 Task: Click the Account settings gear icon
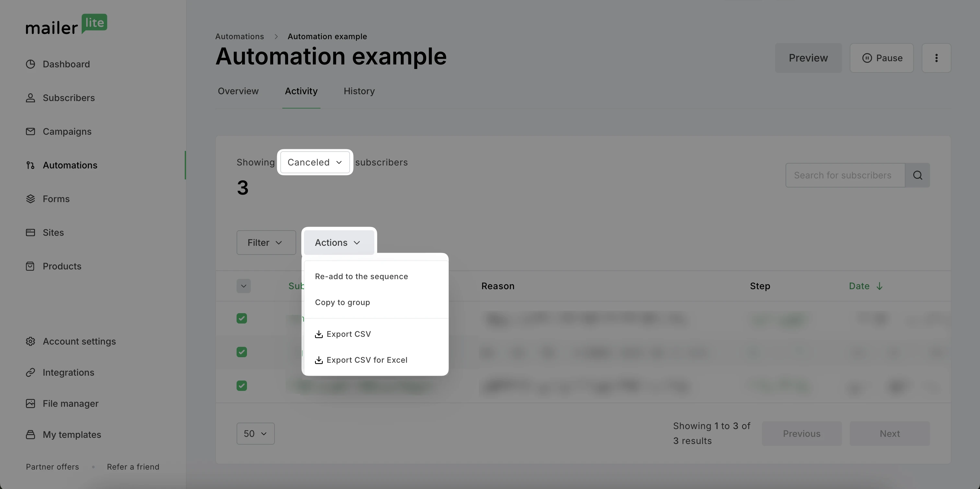click(30, 341)
